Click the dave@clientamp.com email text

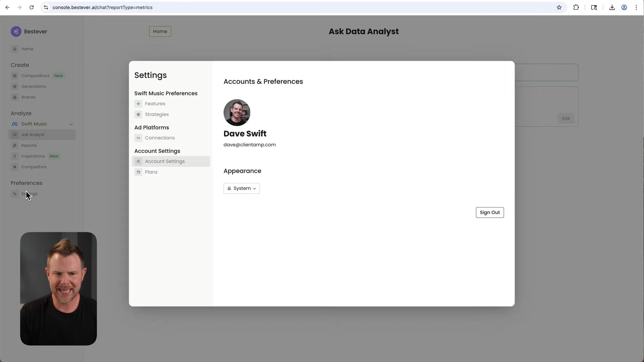coord(250,145)
